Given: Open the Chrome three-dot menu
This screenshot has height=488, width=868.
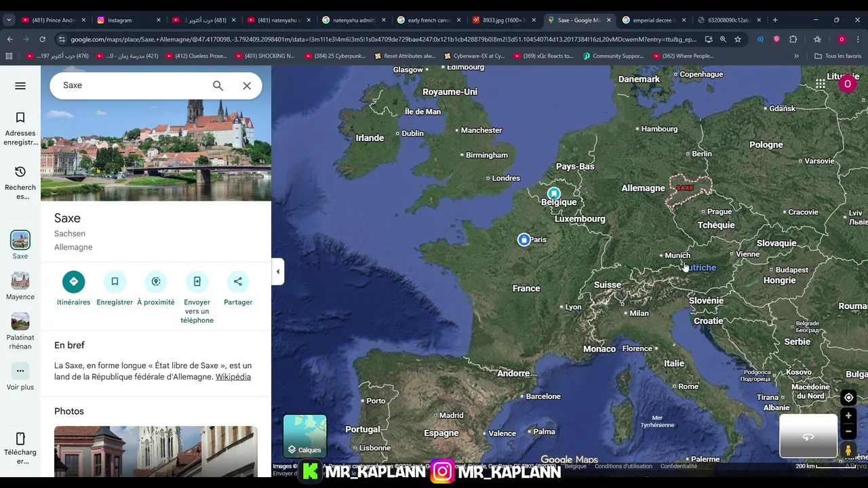Looking at the screenshot, I should point(859,39).
